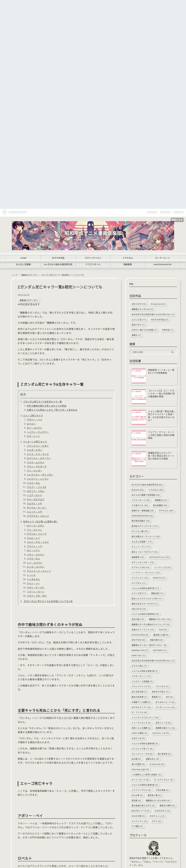Open 魔女の宅急便 (7) category
The width and height of the screenshot is (186, 868).
click(x=139, y=697)
